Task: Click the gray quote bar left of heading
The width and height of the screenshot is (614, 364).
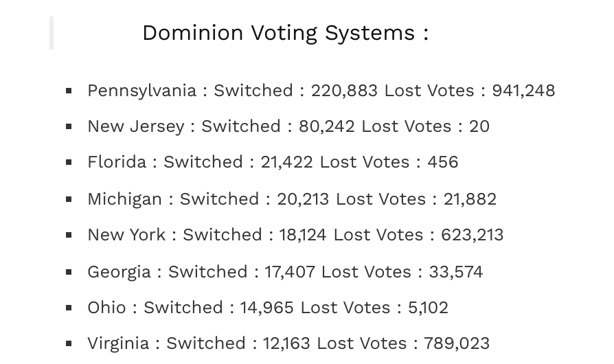Action: pyautogui.click(x=52, y=33)
